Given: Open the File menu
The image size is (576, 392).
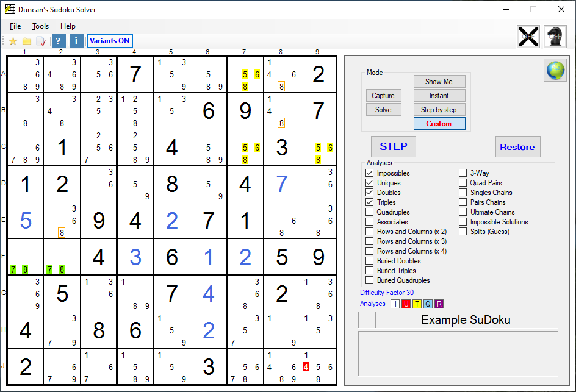Looking at the screenshot, I should (x=15, y=26).
